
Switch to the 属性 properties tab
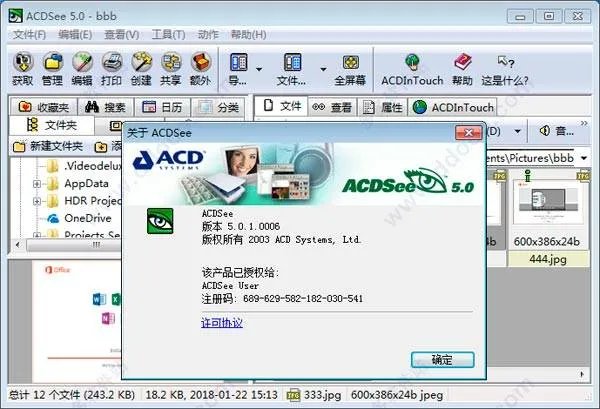(382, 108)
